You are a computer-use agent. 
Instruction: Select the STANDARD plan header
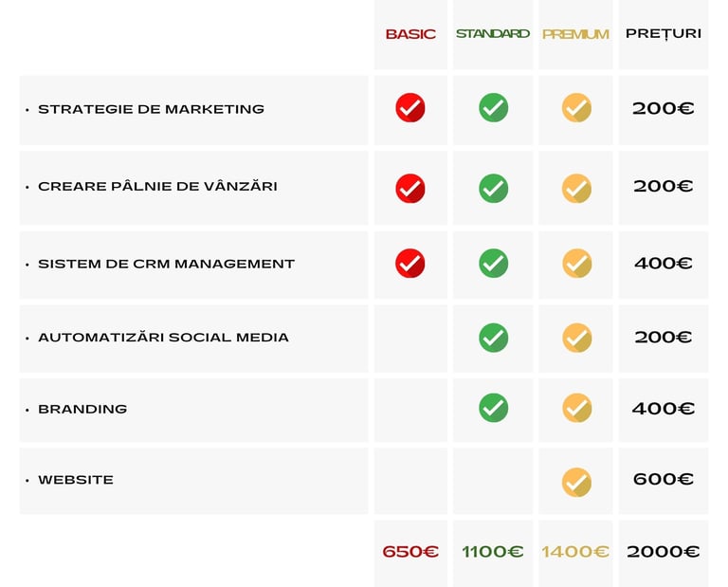pos(493,33)
